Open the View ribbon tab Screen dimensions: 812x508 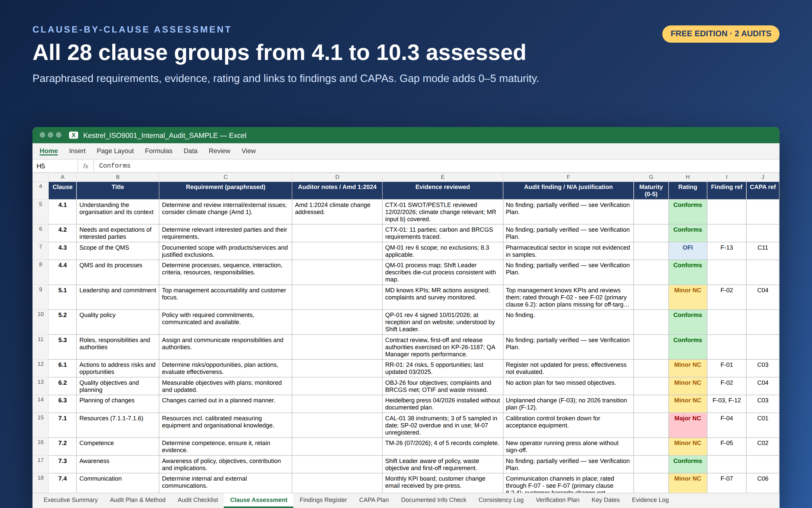[249, 151]
